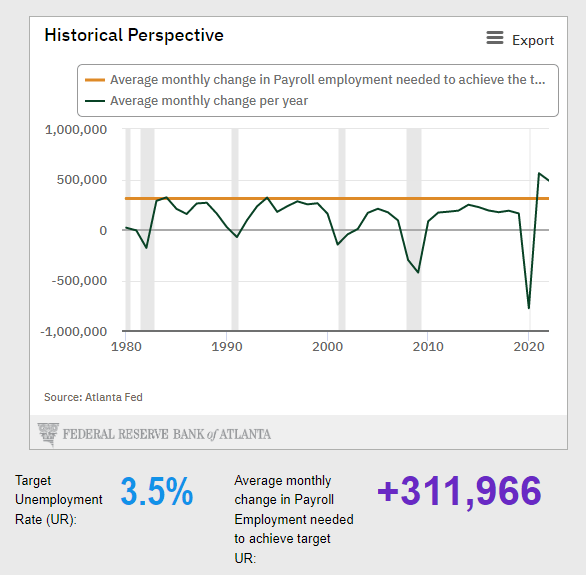The image size is (586, 575).
Task: Click the 2000 x-axis label
Action: click(x=327, y=347)
